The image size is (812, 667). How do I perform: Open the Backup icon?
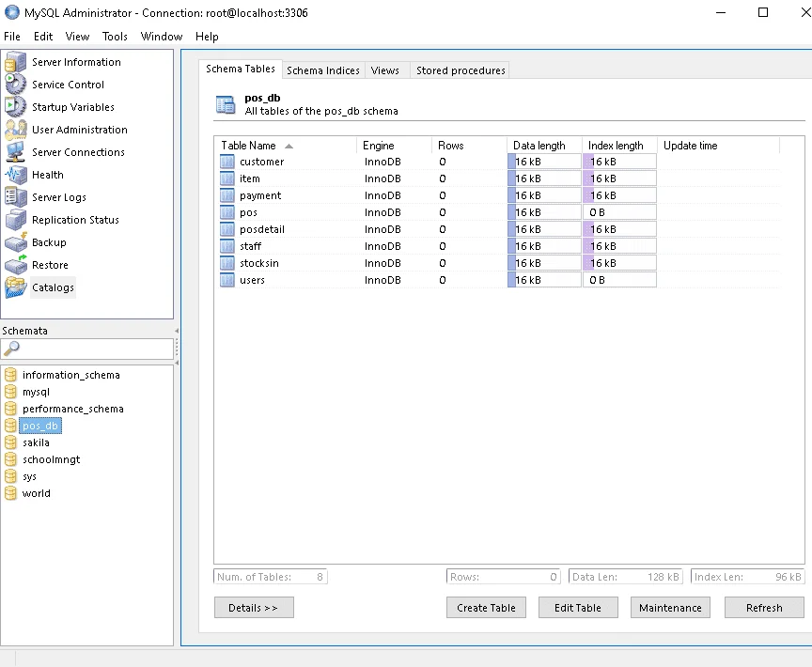coord(16,242)
